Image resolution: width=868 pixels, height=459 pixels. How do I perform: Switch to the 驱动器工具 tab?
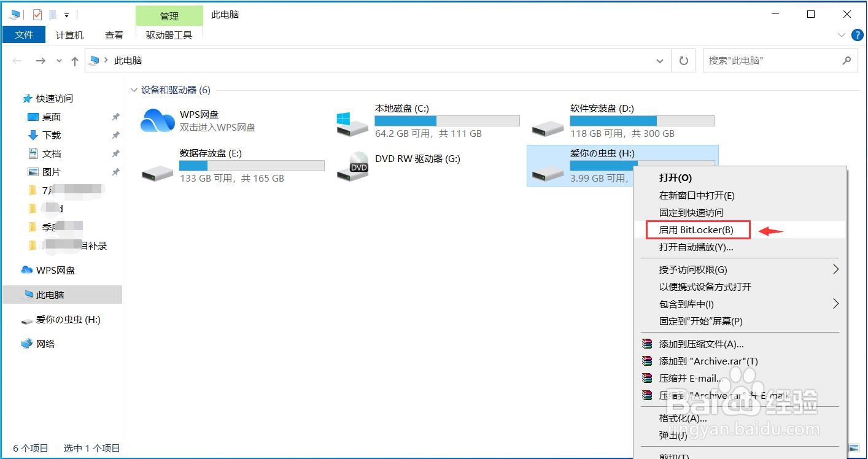[x=169, y=35]
